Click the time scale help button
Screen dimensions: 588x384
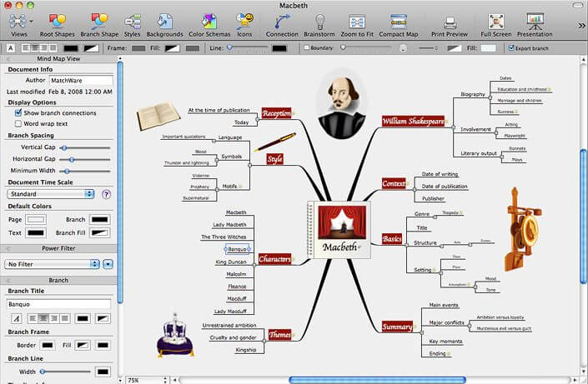click(106, 194)
